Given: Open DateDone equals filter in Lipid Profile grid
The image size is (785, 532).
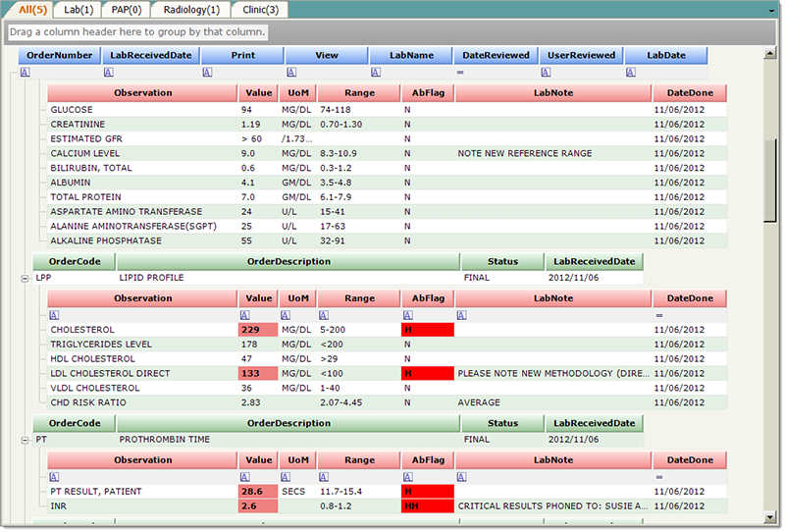Looking at the screenshot, I should (x=659, y=316).
